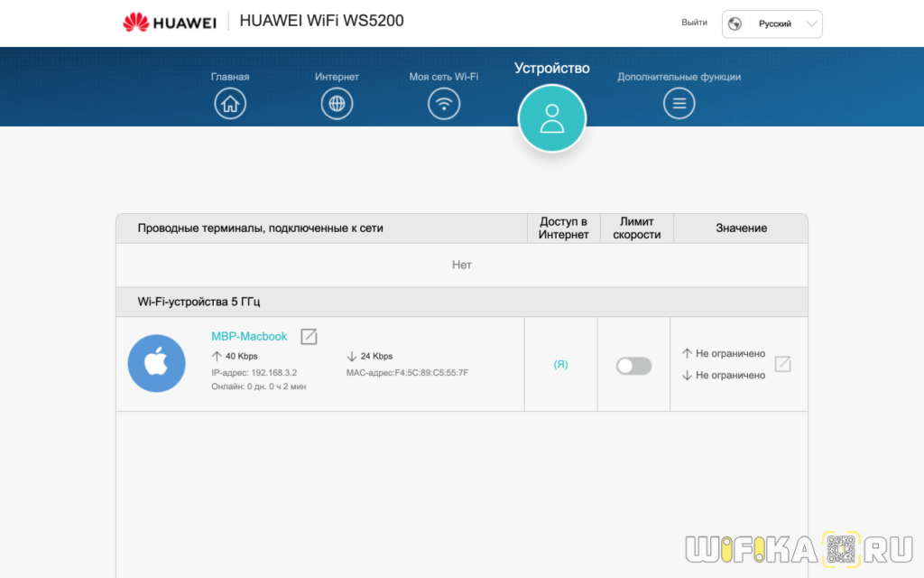Click the HUAWEI logo
The height and width of the screenshot is (578, 924).
(169, 23)
